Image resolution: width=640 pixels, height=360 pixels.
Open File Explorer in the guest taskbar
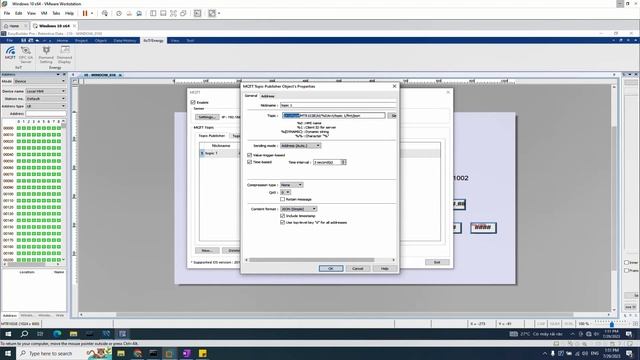73,334
